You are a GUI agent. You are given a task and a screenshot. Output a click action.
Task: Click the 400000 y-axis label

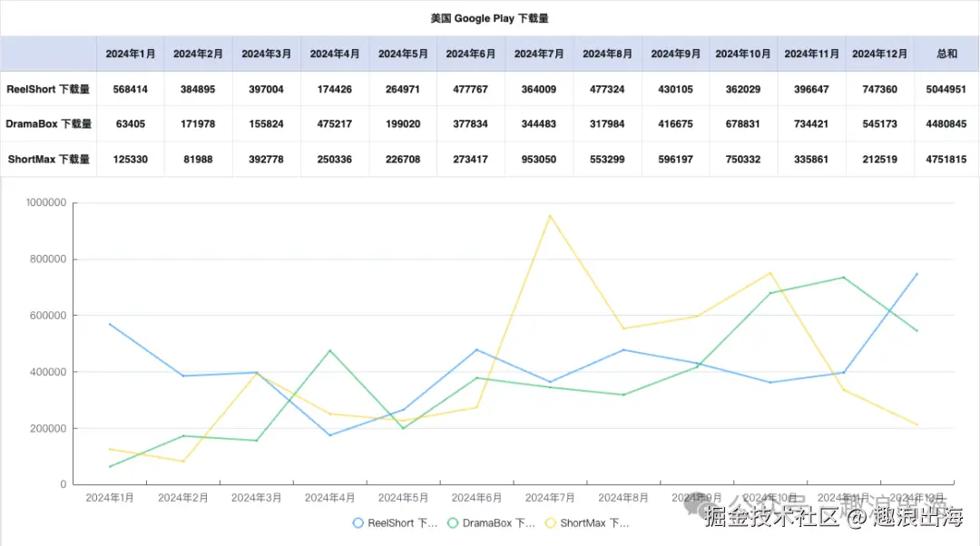point(47,372)
